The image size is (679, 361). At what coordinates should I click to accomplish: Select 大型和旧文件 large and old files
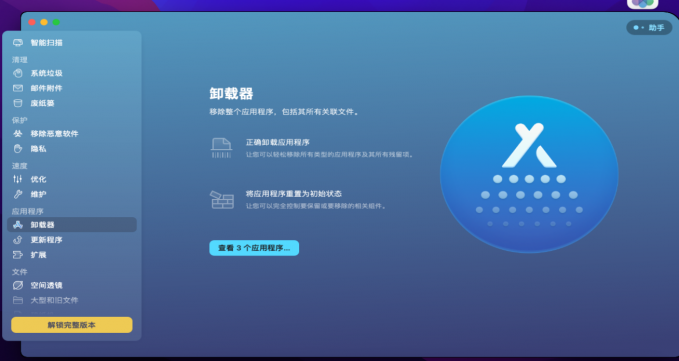(71, 300)
